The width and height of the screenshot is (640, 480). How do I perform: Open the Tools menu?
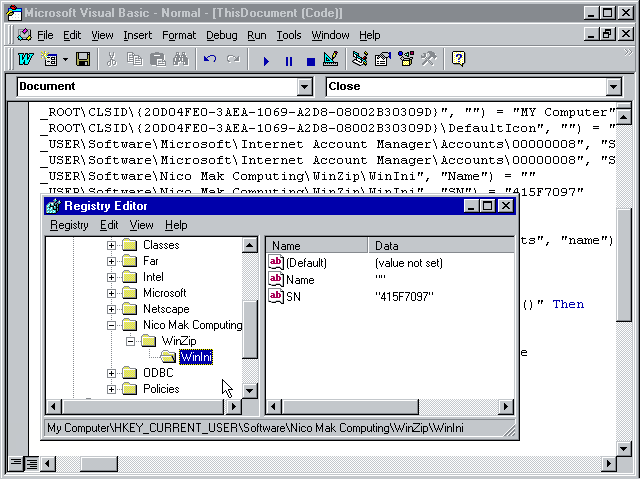point(289,36)
